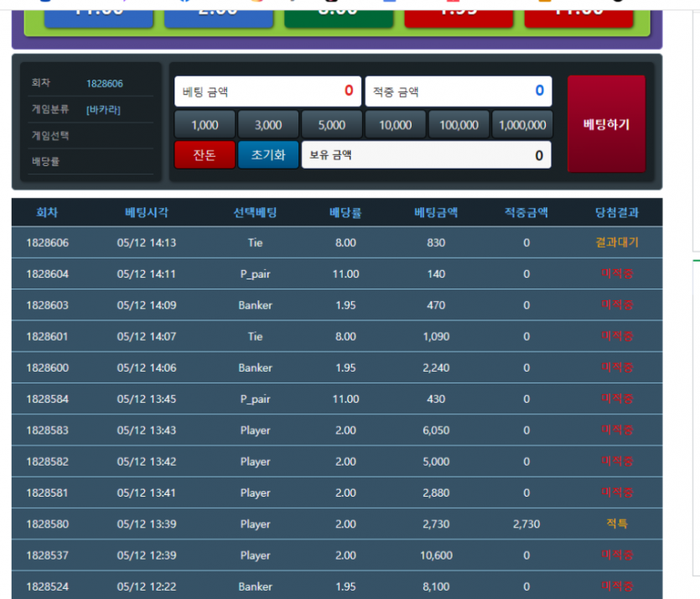Add 5,000 chip amount
Image resolution: width=700 pixels, height=599 pixels.
[332, 125]
